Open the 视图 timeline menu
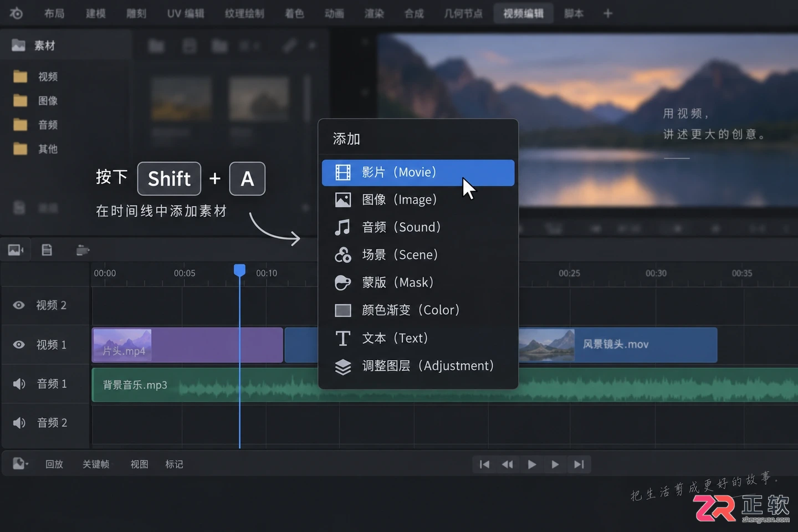Screen dimensions: 798x532 (139, 464)
